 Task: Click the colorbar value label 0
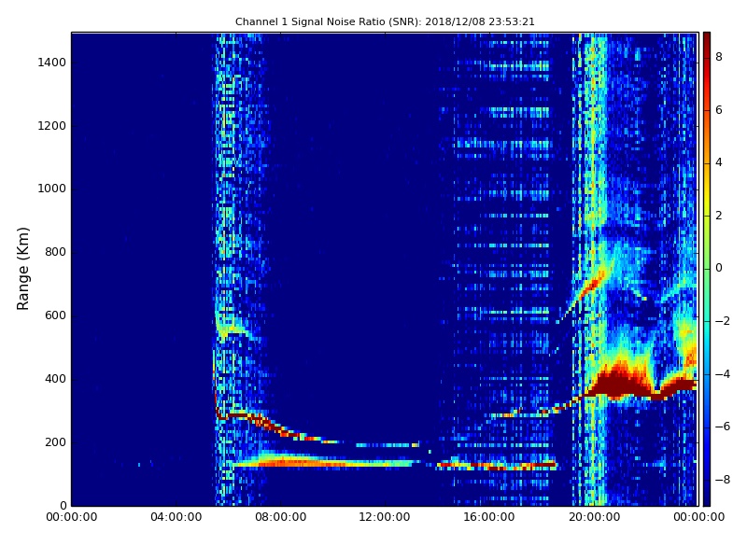coord(719,268)
